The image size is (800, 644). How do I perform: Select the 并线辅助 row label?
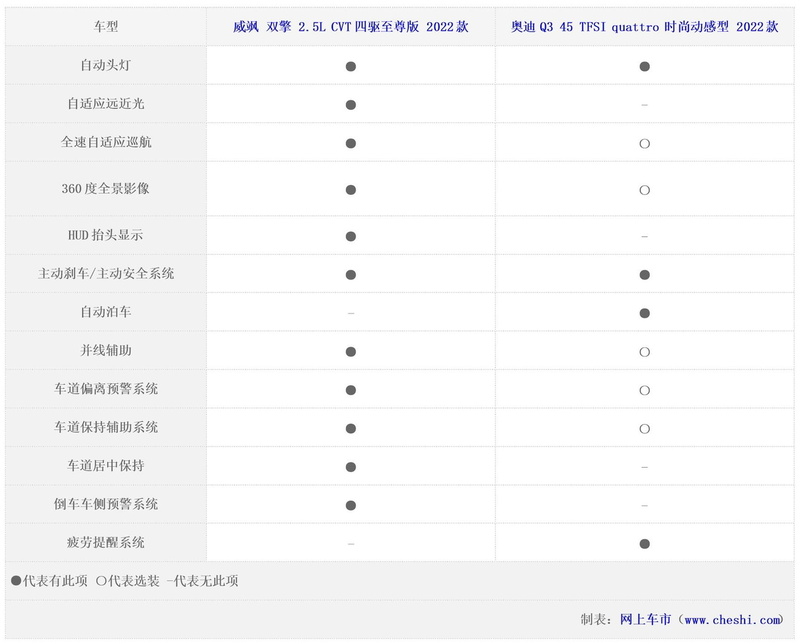pyautogui.click(x=106, y=351)
